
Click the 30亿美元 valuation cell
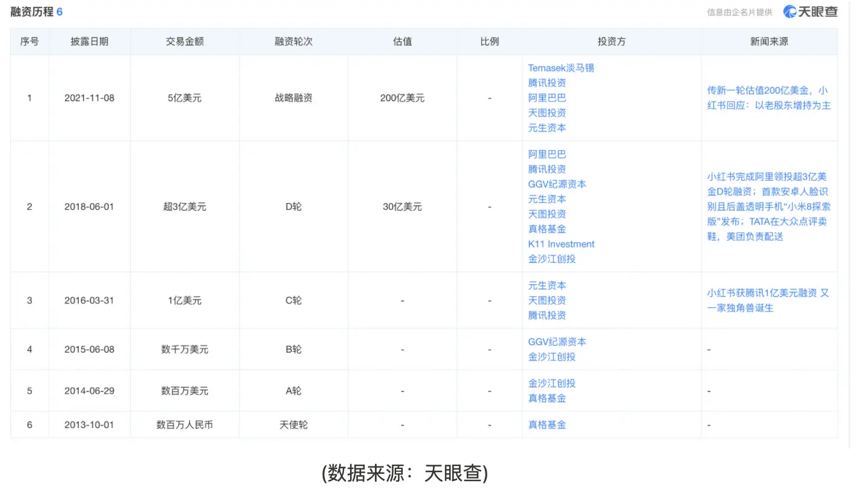point(403,207)
